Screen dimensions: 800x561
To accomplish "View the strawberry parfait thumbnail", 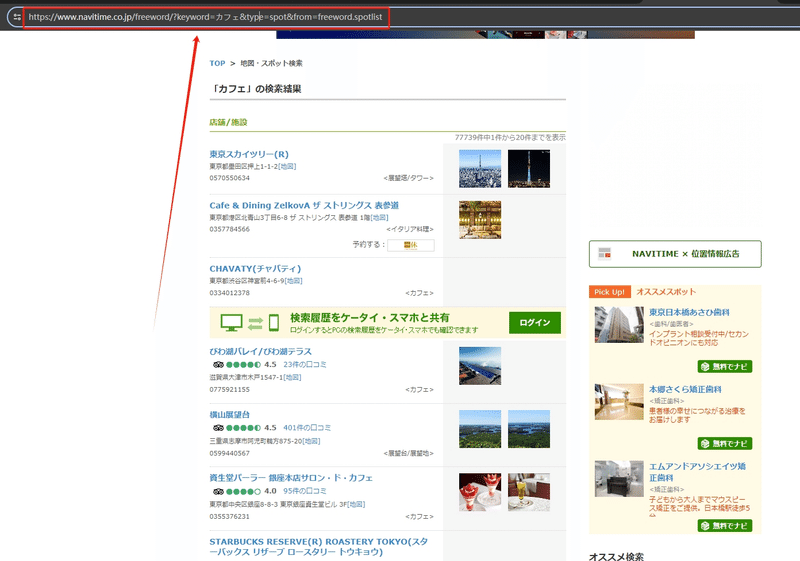I will coord(480,493).
